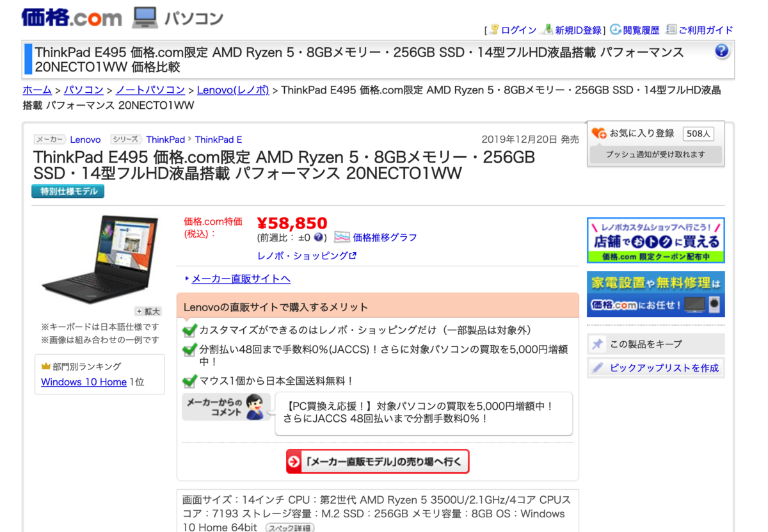
Task: Open 価格推移グラフ link
Action: pyautogui.click(x=385, y=238)
